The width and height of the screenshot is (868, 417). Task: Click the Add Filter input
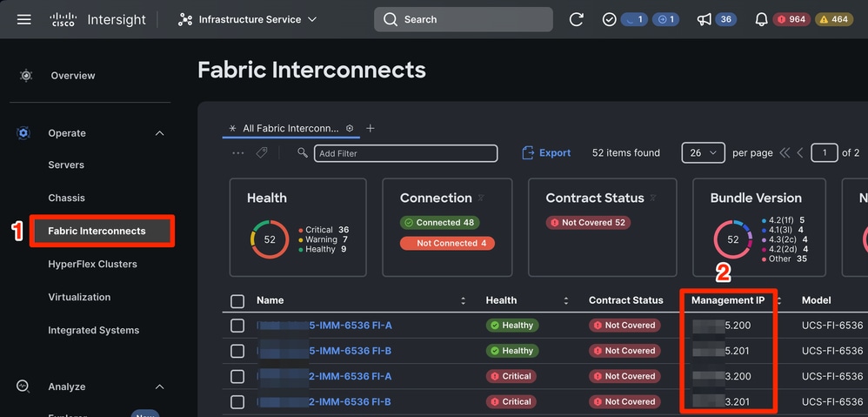click(406, 153)
